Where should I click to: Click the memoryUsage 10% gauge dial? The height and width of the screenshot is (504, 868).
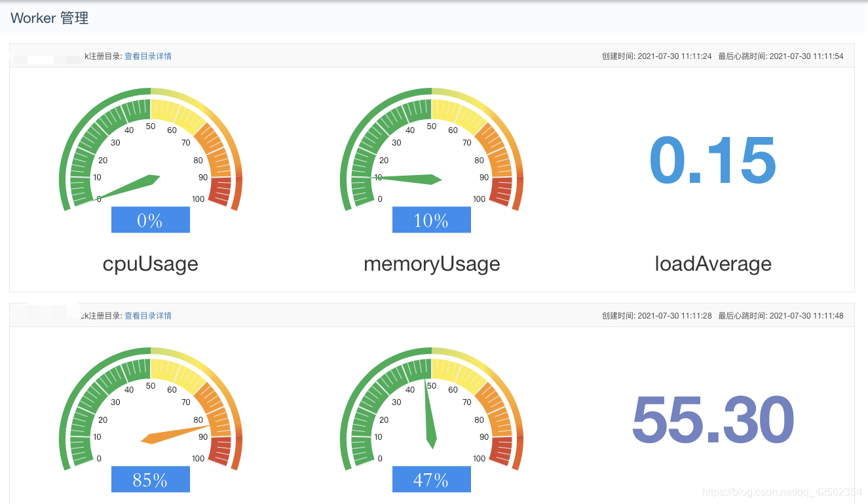pos(432,151)
